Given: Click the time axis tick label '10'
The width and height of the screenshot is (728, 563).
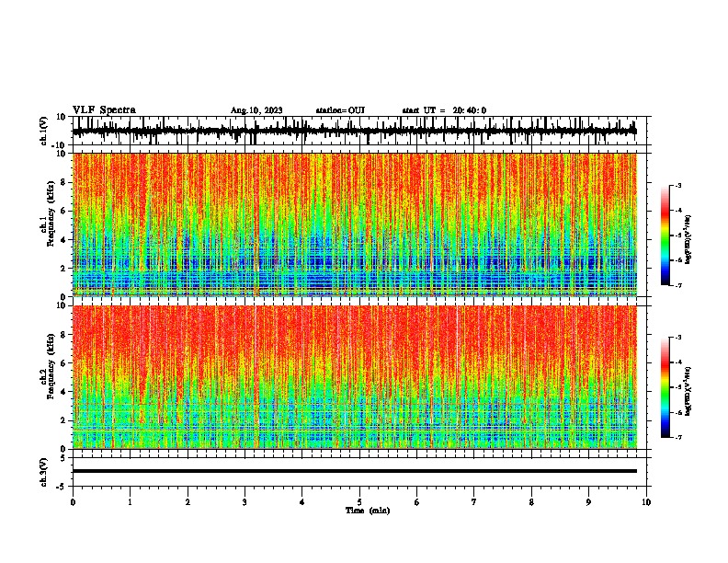Looking at the screenshot, I should pyautogui.click(x=646, y=502).
